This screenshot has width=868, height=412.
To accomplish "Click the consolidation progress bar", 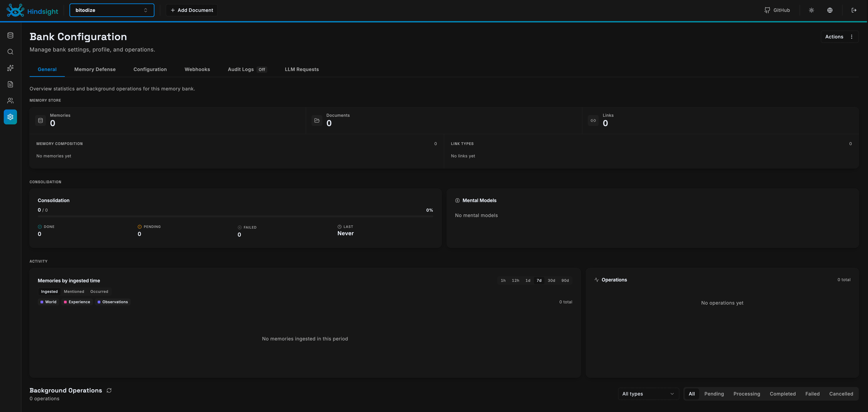I will (x=235, y=216).
